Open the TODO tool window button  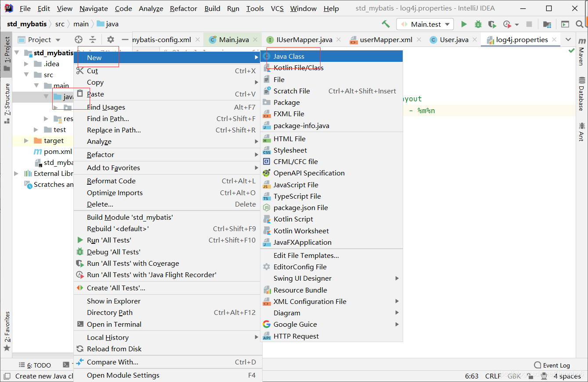click(x=35, y=365)
